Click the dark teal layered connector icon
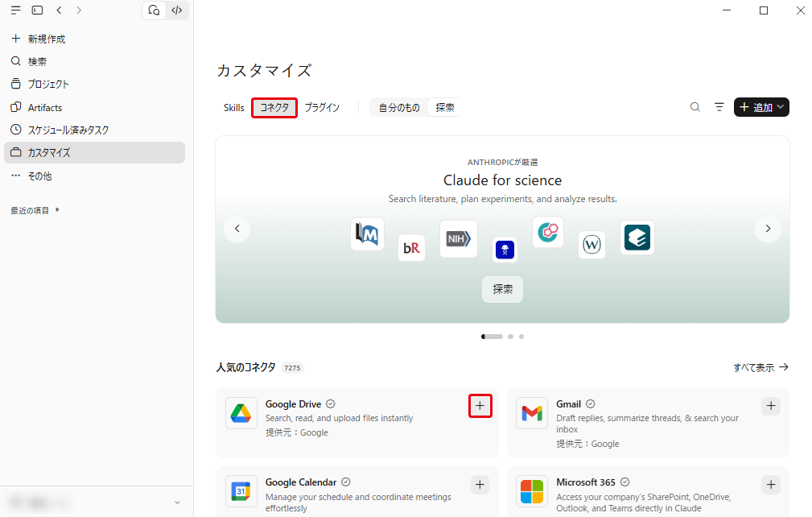Viewport: 812px width, 517px height. pos(637,238)
